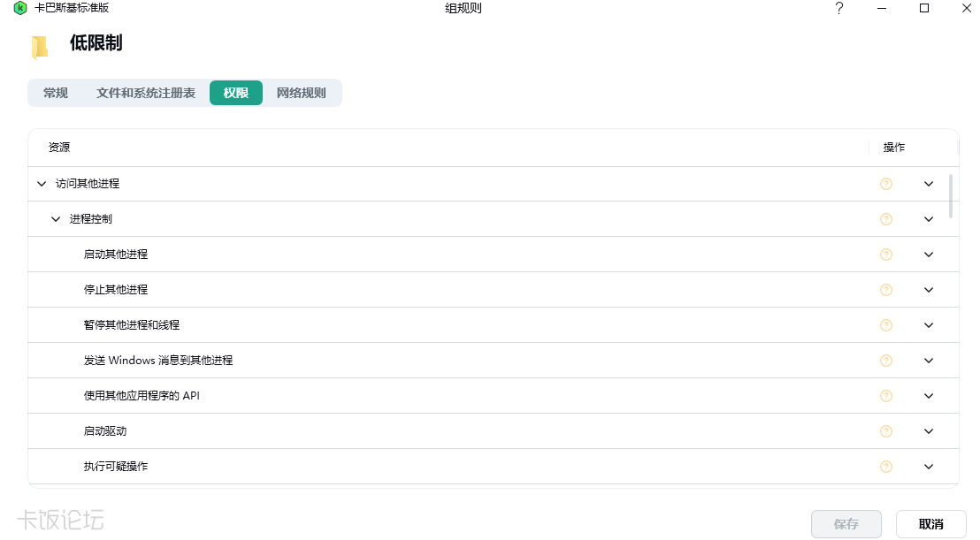Click the status icon for 发送 Windows 消息到其他进程
980x540 pixels.
[885, 361]
